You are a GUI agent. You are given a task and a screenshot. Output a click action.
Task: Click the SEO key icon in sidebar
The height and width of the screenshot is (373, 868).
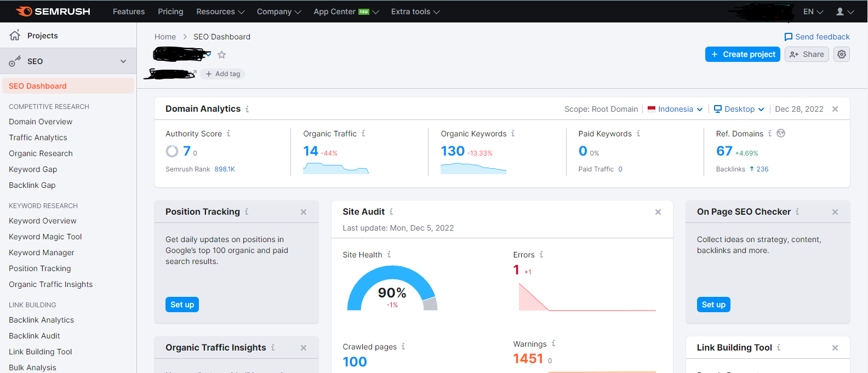click(x=15, y=61)
